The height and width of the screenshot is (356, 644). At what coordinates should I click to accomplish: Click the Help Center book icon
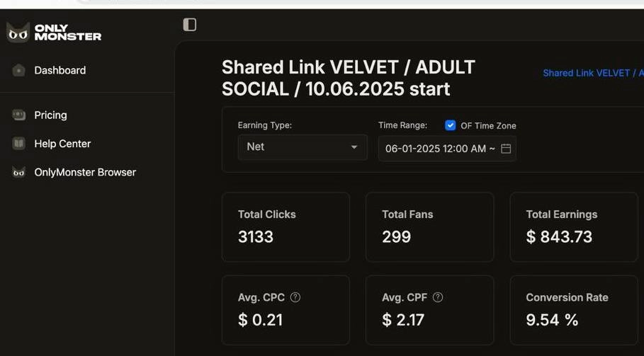19,144
